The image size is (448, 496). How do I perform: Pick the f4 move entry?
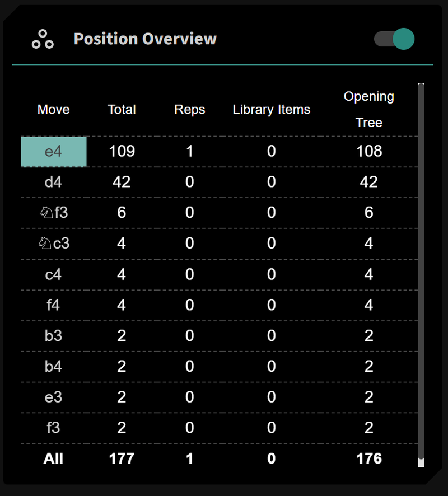tap(53, 305)
